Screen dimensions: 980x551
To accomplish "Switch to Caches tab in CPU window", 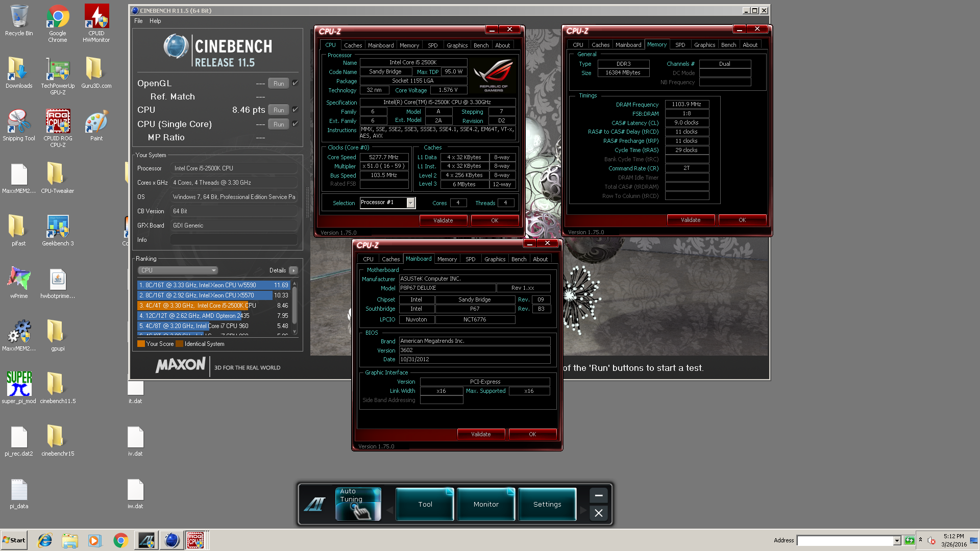I will (x=353, y=45).
